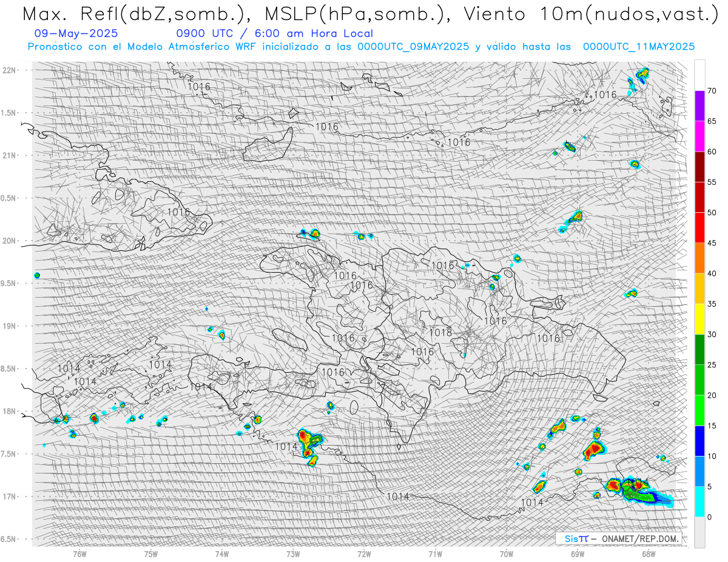Pick the dark green 25–30 dBZ colorbar segment
The width and height of the screenshot is (728, 562).
(x=699, y=350)
